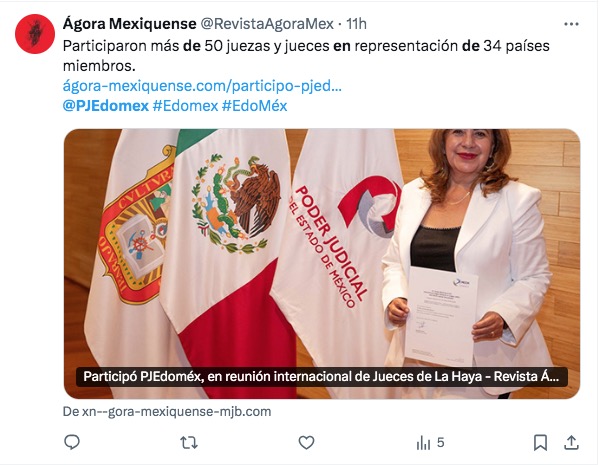Click the Participó PJEdoméx headline caption
Viewport: 601px width, 465px height.
pos(321,376)
